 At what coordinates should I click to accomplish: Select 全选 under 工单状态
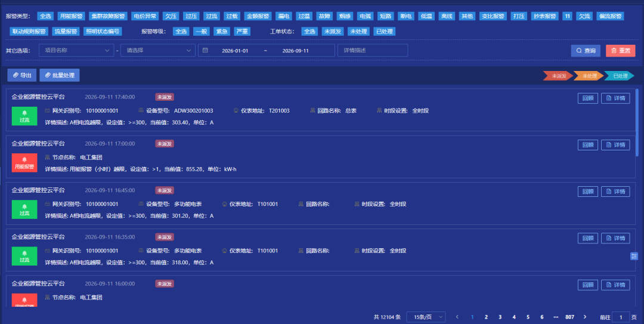point(309,31)
